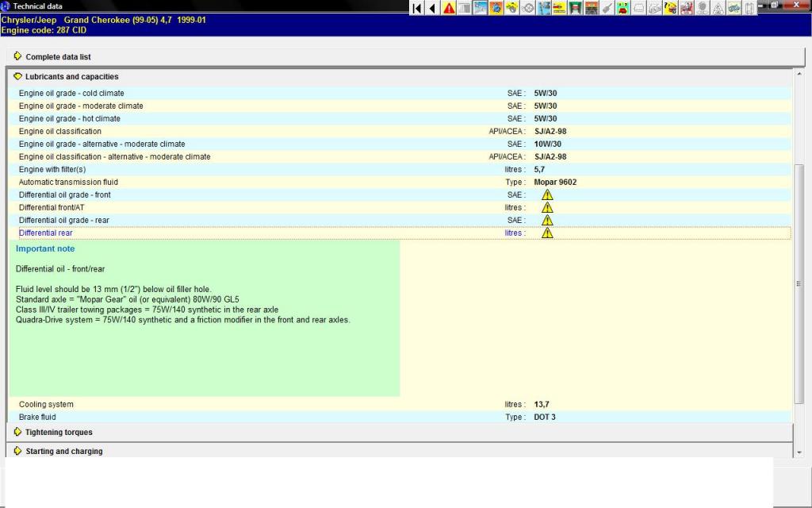This screenshot has width=812, height=508.
Task: Click warning icon for Differential oil grade - front
Action: pyautogui.click(x=547, y=195)
